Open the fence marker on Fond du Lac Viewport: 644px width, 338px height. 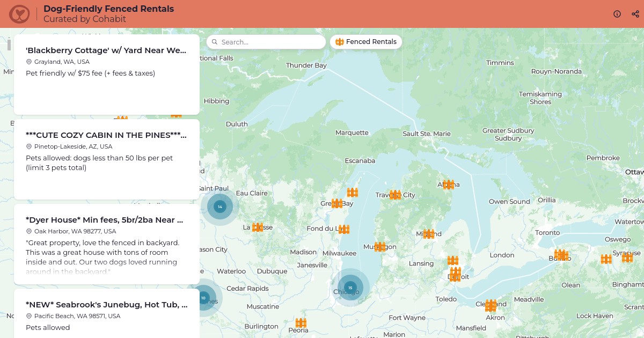coord(344,229)
